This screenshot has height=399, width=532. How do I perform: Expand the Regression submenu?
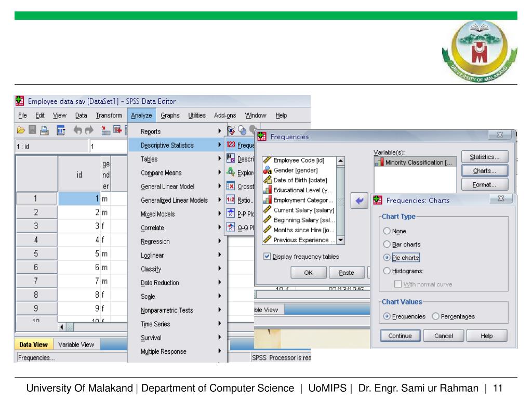[x=177, y=241]
